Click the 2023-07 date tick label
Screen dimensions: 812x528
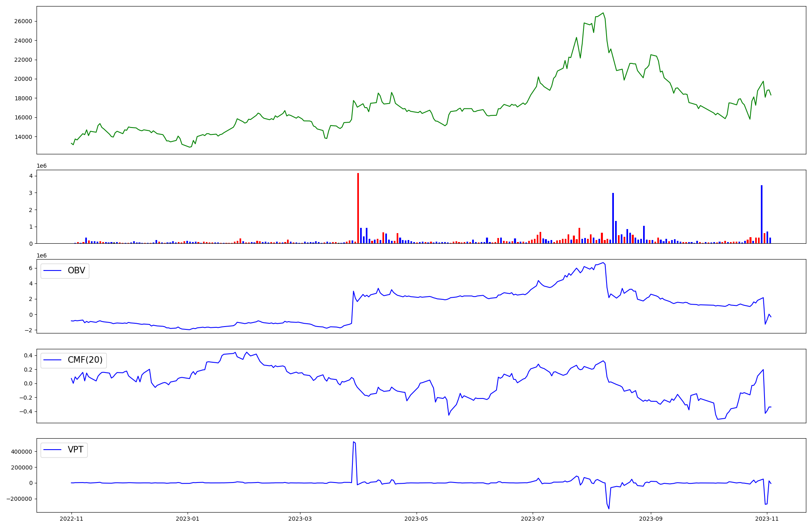coord(533,519)
